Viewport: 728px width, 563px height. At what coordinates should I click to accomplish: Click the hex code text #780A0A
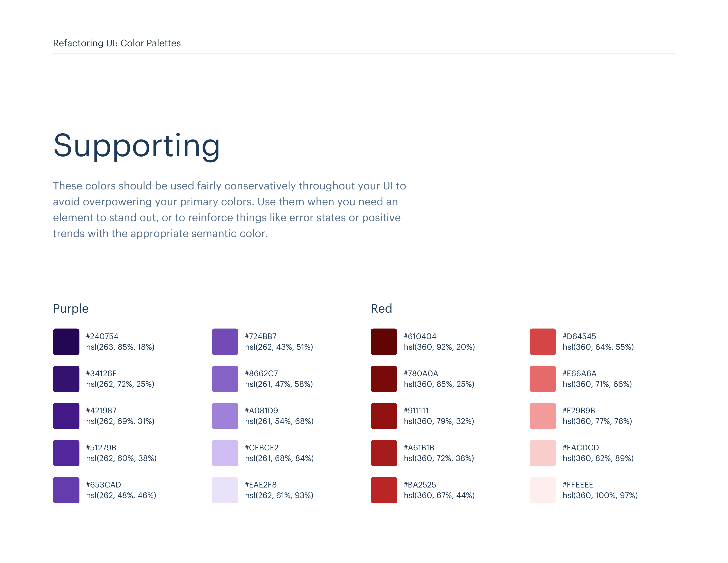coord(421,373)
